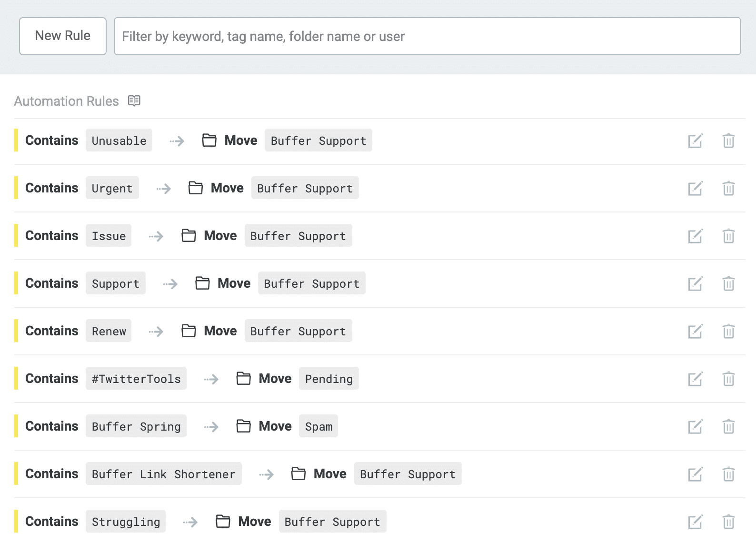Image resolution: width=756 pixels, height=544 pixels.
Task: Click the Buffer Link Shortener keyword tag
Action: click(164, 473)
